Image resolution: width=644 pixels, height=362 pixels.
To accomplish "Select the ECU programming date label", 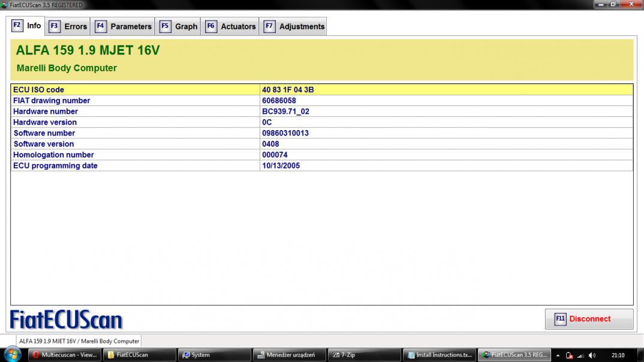I will click(x=55, y=166).
